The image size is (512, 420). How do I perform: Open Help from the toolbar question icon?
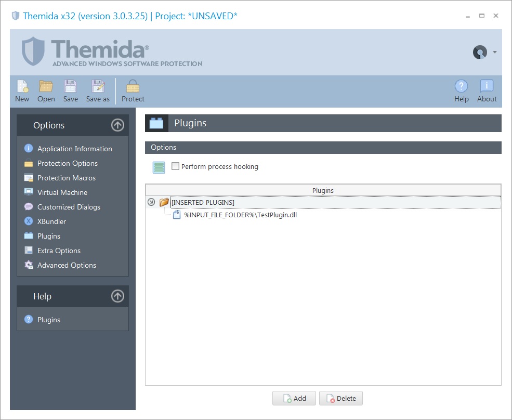[461, 86]
